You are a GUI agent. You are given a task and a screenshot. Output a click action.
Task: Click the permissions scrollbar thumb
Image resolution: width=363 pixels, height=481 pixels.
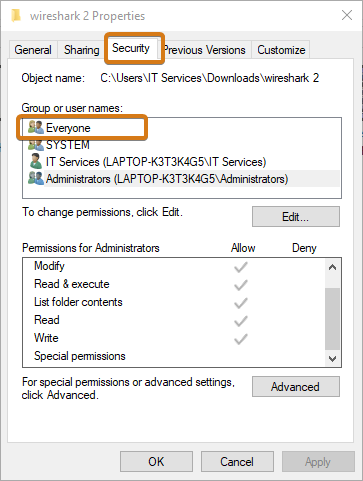click(x=332, y=319)
